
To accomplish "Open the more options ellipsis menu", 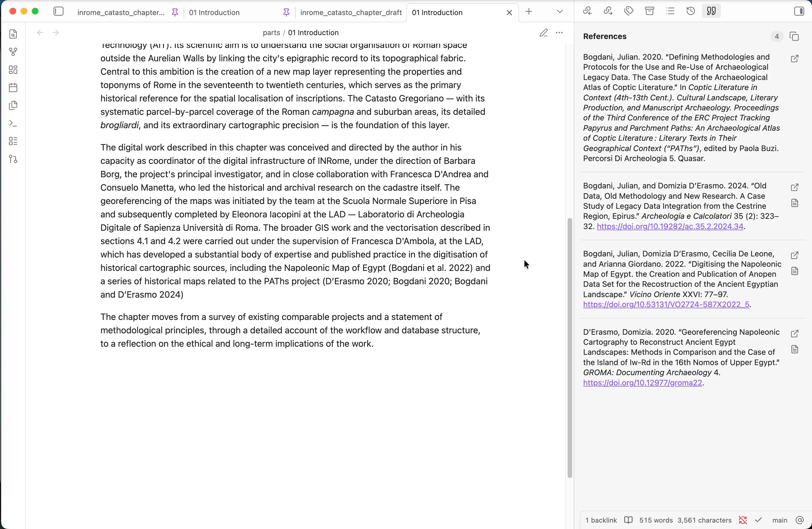I will pos(559,33).
